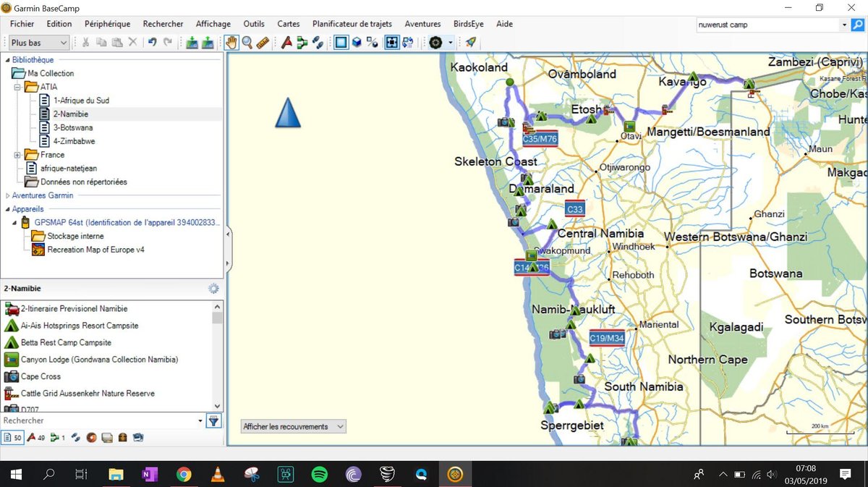Open the list options gear icon
The width and height of the screenshot is (868, 487).
coord(213,288)
